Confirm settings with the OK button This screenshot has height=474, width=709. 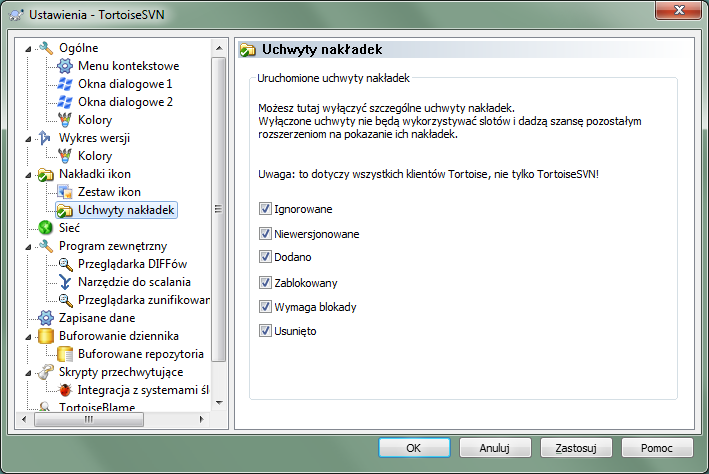pyautogui.click(x=414, y=448)
